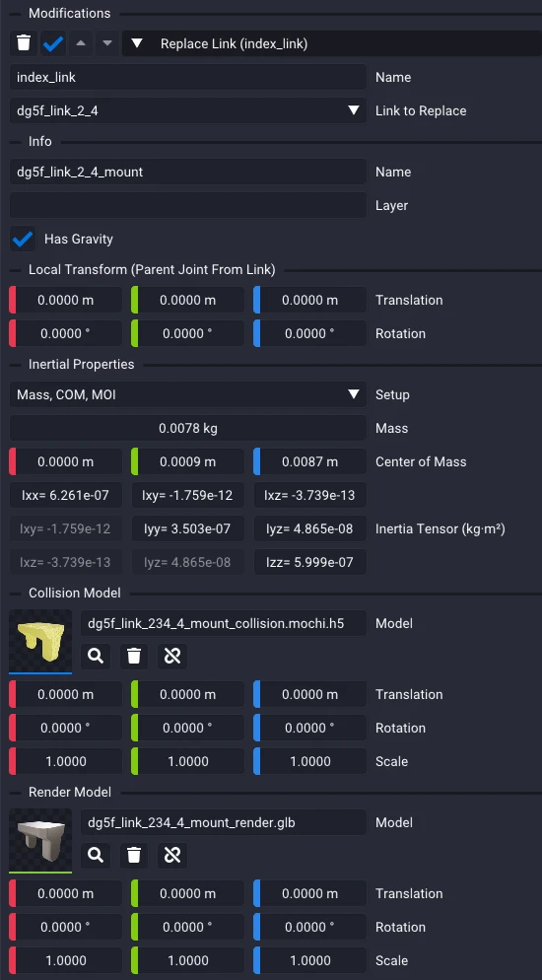This screenshot has height=980, width=542.
Task: Open the inertial Setup dropdown
Action: pyautogui.click(x=188, y=394)
